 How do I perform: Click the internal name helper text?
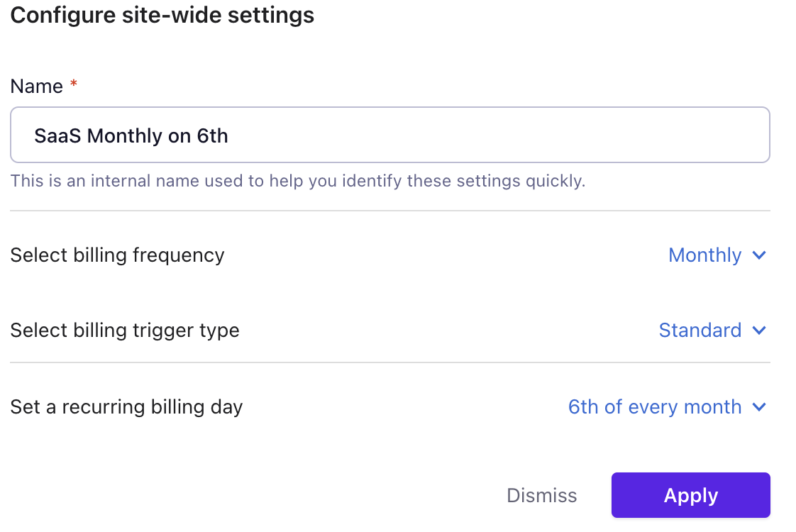pyautogui.click(x=297, y=181)
